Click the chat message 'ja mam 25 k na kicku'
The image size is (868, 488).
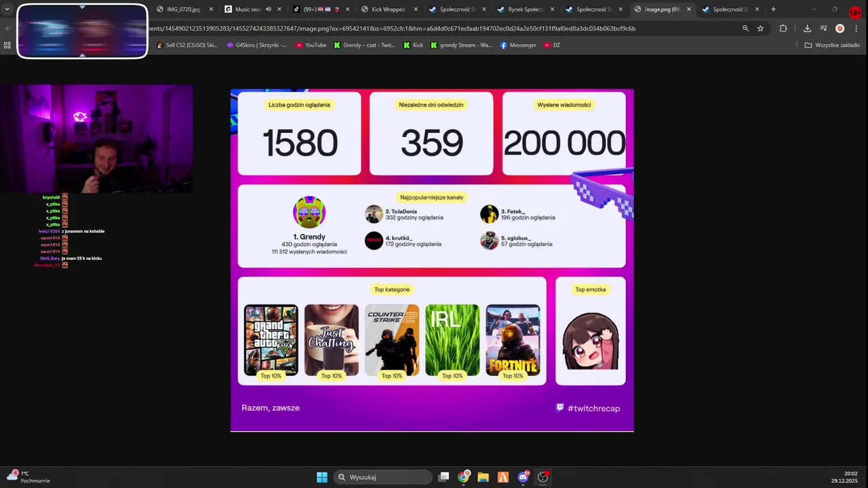tap(81, 258)
